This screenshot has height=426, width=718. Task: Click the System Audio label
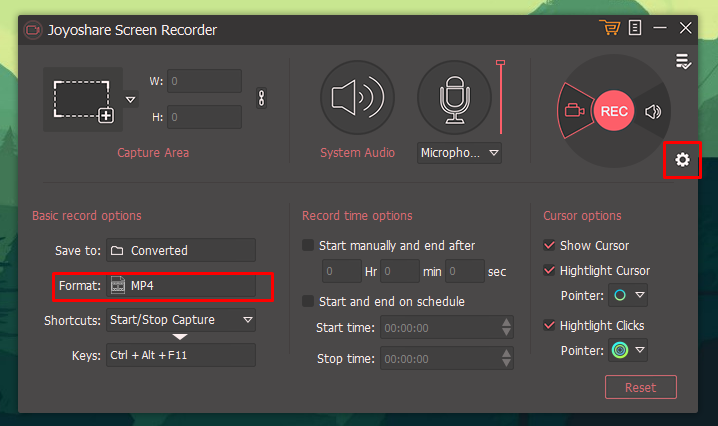point(357,153)
